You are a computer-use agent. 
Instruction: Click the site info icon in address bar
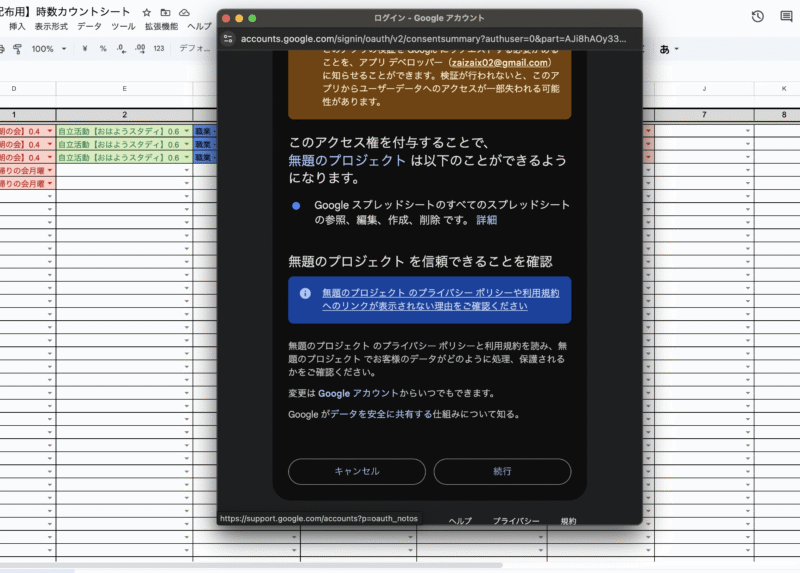tap(228, 38)
